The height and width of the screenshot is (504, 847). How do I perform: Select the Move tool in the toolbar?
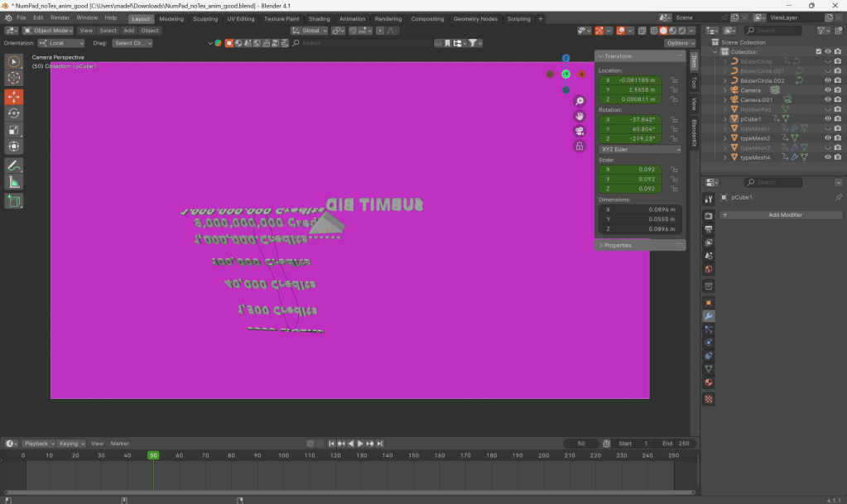pos(14,96)
